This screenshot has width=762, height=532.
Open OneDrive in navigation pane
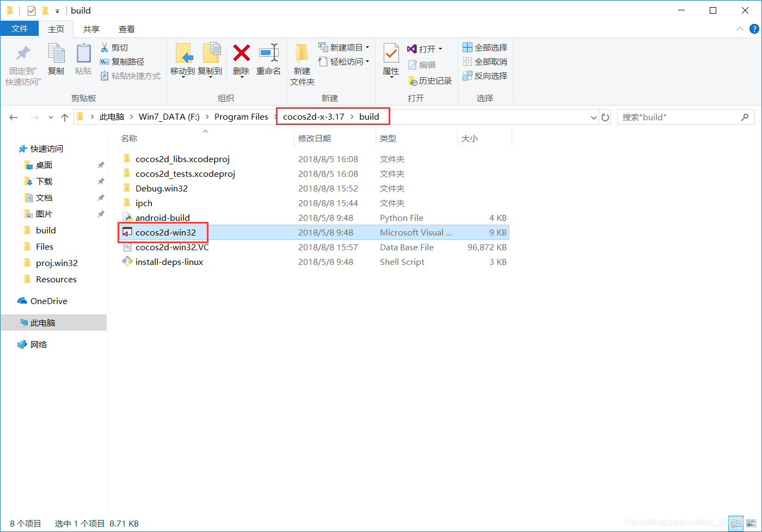pos(48,301)
